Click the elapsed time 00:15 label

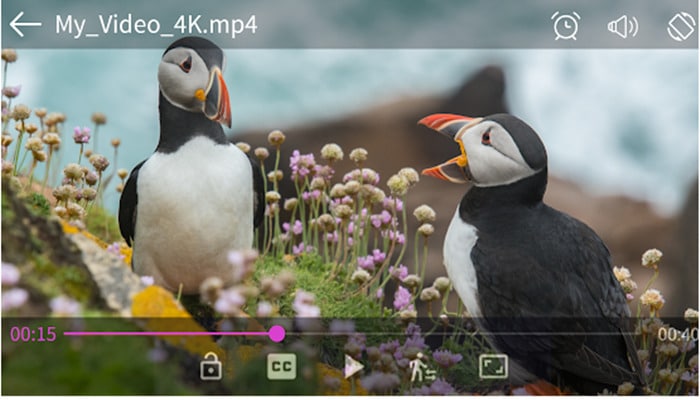click(33, 334)
